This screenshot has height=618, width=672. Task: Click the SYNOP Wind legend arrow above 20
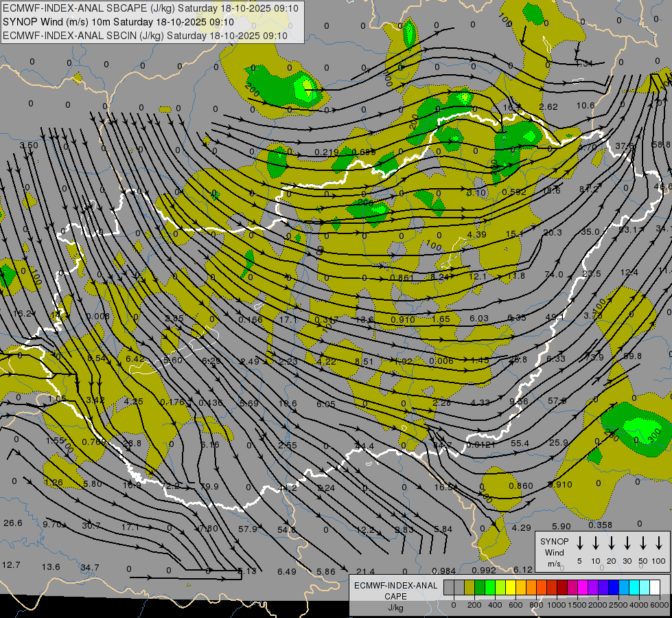(x=611, y=543)
